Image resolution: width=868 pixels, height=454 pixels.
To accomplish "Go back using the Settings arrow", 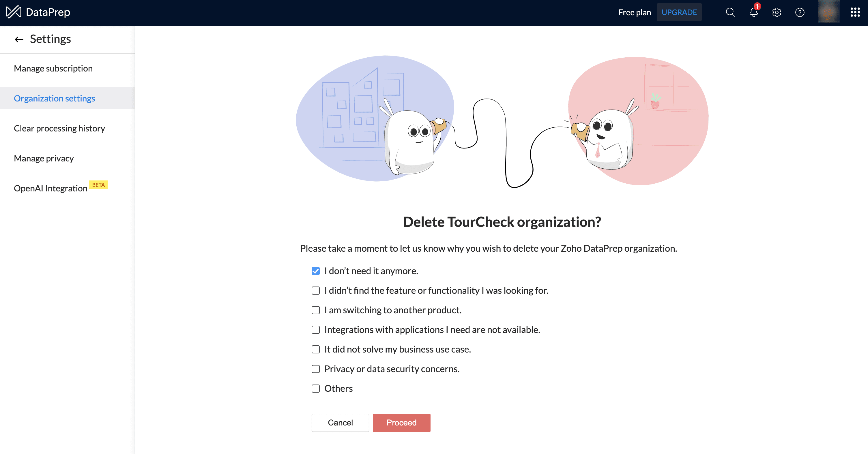I will pos(19,39).
